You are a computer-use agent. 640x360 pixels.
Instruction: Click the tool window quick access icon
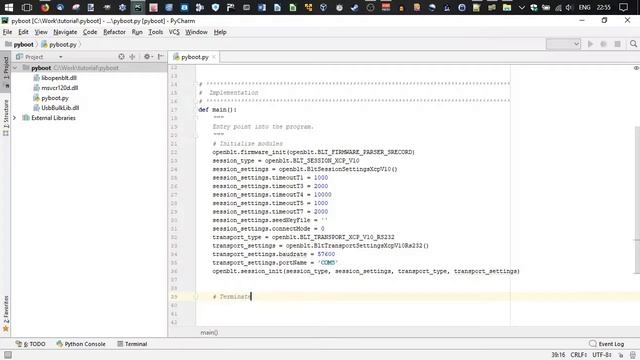pyautogui.click(x=7, y=355)
